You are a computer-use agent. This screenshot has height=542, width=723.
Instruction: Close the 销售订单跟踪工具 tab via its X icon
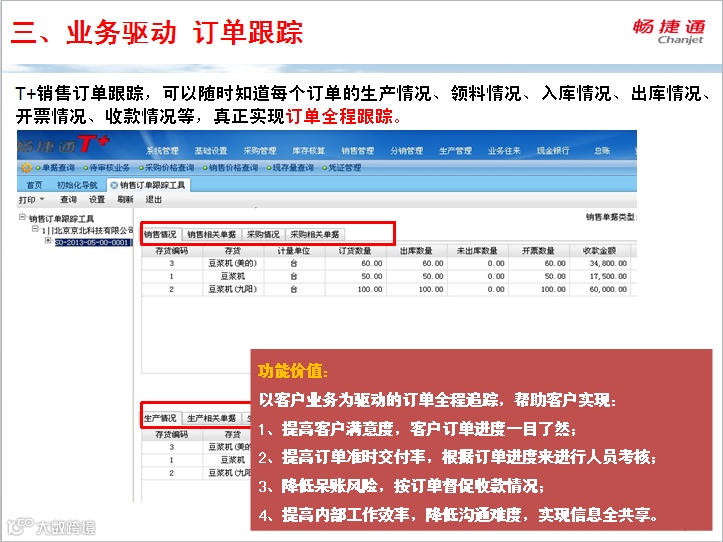click(114, 185)
